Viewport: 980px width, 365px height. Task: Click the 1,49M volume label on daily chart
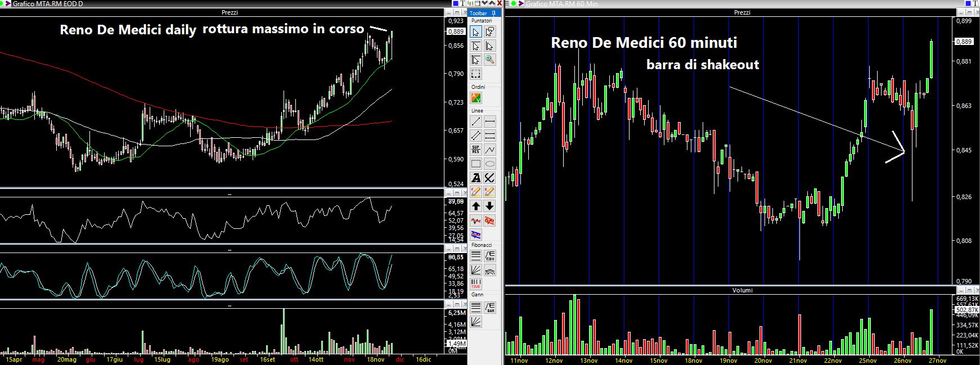tap(456, 343)
